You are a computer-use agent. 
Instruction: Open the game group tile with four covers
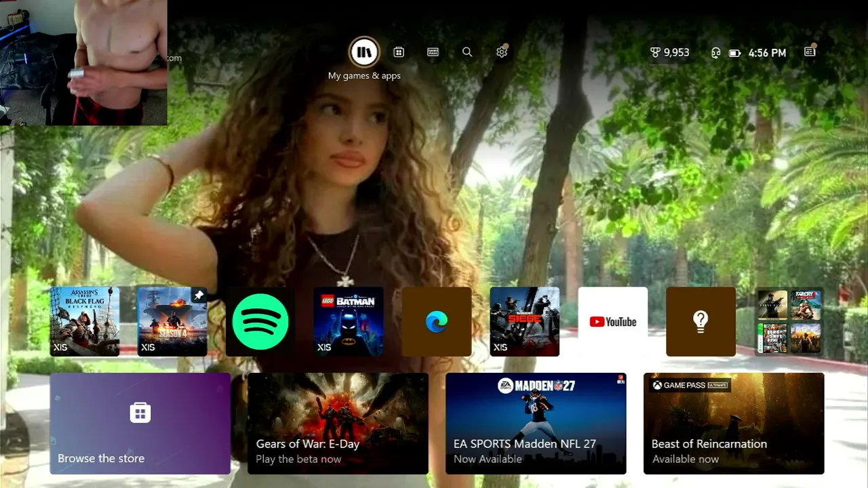pyautogui.click(x=789, y=321)
